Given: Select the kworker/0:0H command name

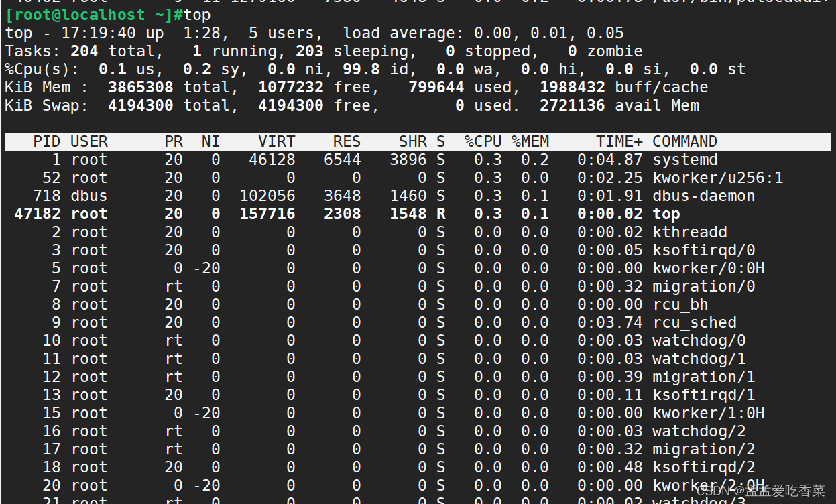Looking at the screenshot, I should (709, 268).
